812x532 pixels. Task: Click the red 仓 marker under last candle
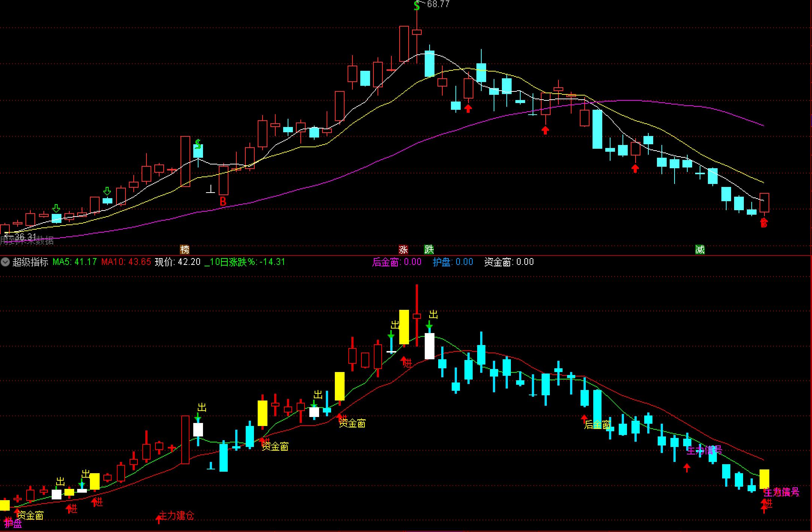click(x=764, y=223)
